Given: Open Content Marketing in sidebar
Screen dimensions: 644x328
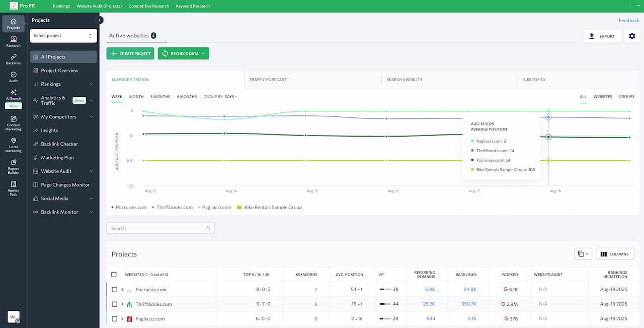Looking at the screenshot, I should 13,123.
